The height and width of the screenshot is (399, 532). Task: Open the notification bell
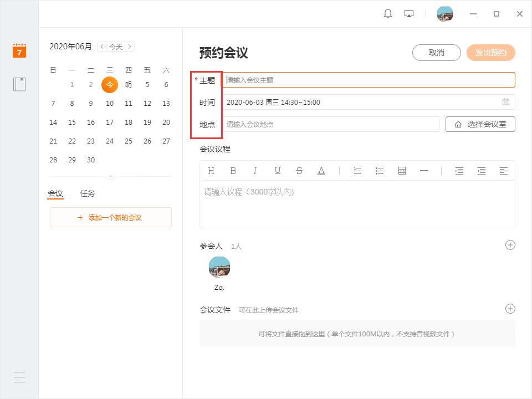click(x=388, y=14)
